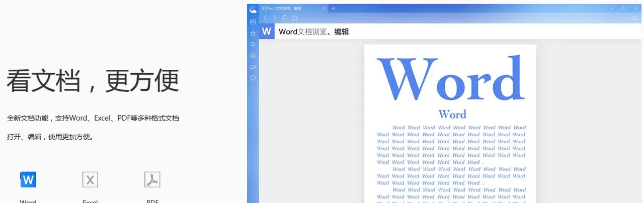Minimize the browser window
The image size is (644, 203).
(612, 8)
